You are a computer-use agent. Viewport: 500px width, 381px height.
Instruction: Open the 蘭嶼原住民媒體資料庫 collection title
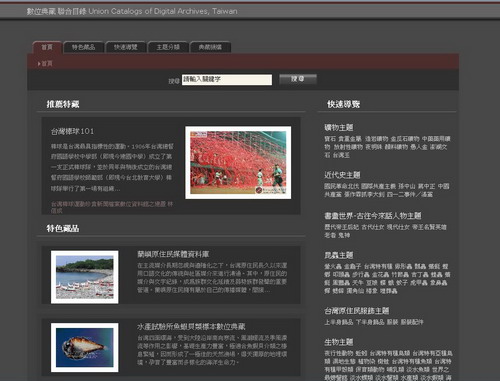coord(173,254)
